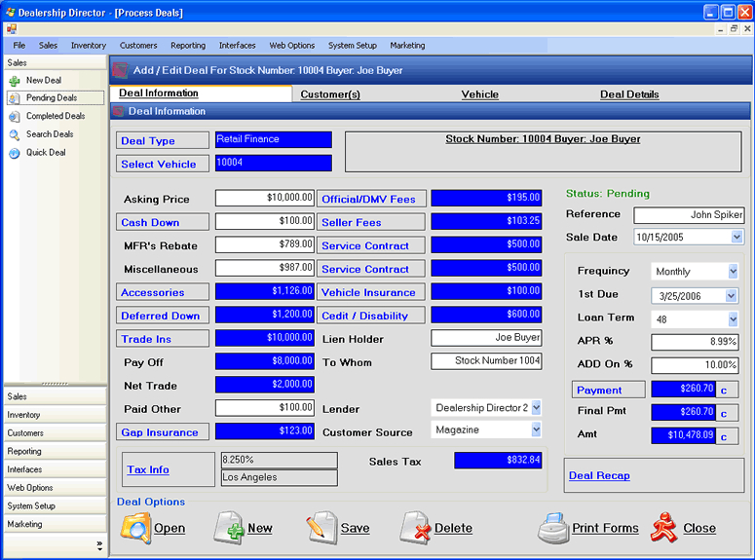Click the Deal Recap link
Screen dimensions: 755x560
coord(599,475)
